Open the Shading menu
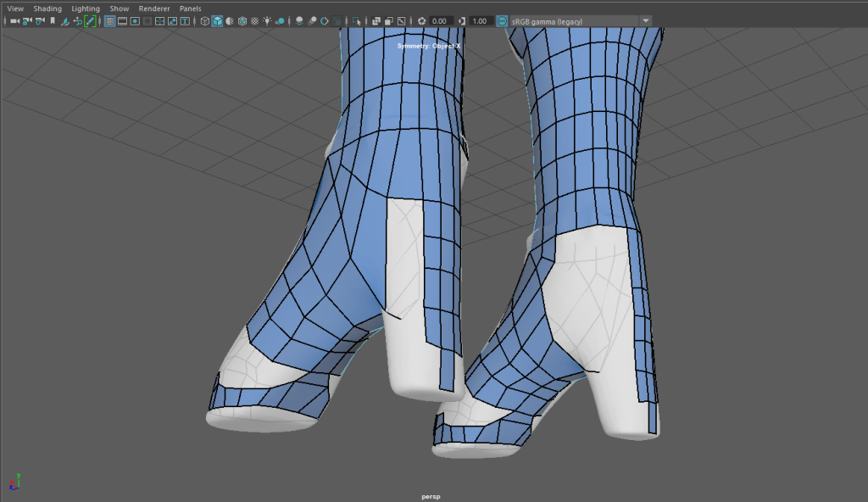The width and height of the screenshot is (868, 502). [x=47, y=8]
